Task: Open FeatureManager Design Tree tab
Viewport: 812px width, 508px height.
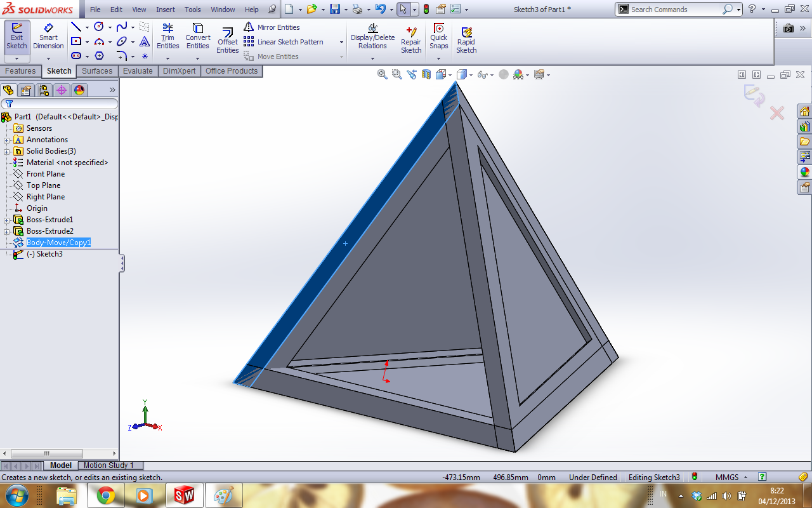Action: [8, 90]
